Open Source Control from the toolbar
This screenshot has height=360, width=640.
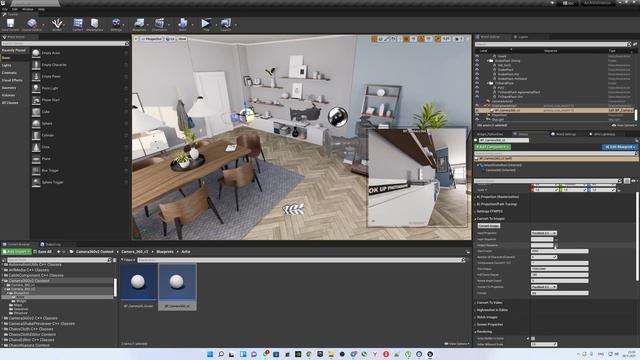[31, 24]
